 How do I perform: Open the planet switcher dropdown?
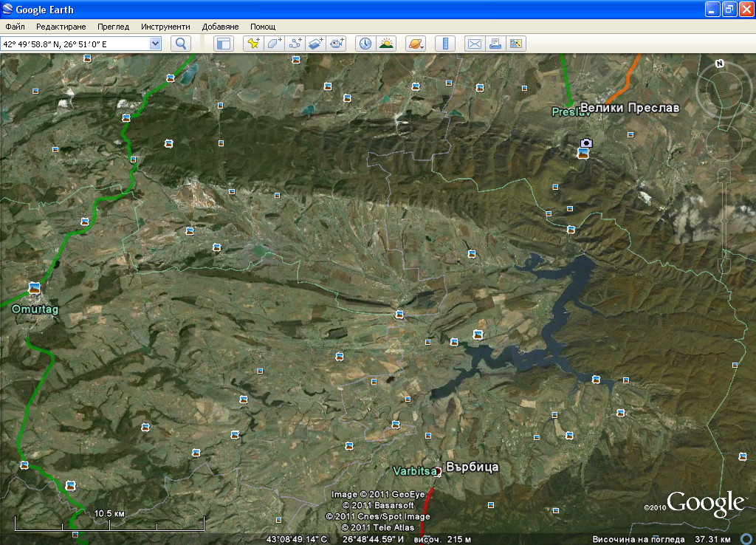(415, 44)
